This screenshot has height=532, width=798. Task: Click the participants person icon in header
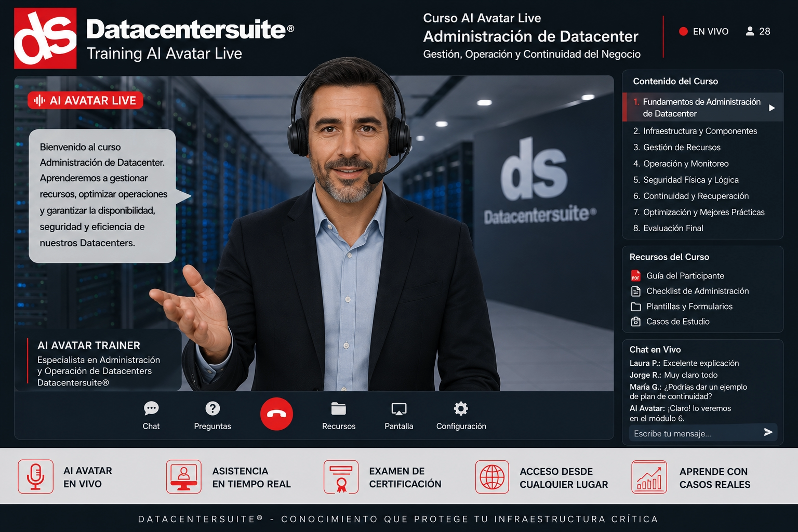pos(750,31)
